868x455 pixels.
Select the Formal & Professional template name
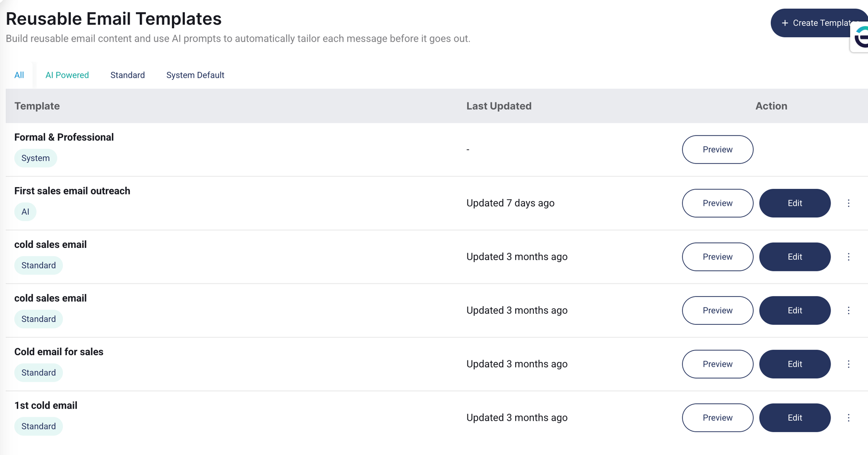pos(64,137)
